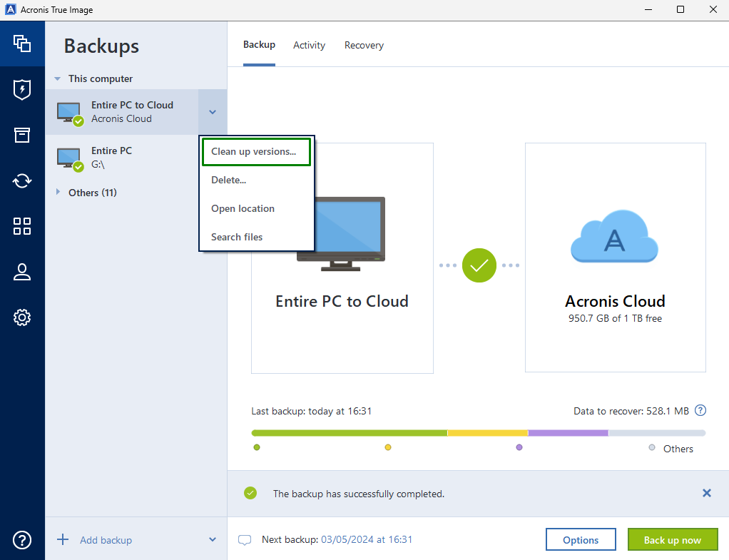This screenshot has width=729, height=560.
Task: Open Help via the question mark icon
Action: pyautogui.click(x=22, y=540)
